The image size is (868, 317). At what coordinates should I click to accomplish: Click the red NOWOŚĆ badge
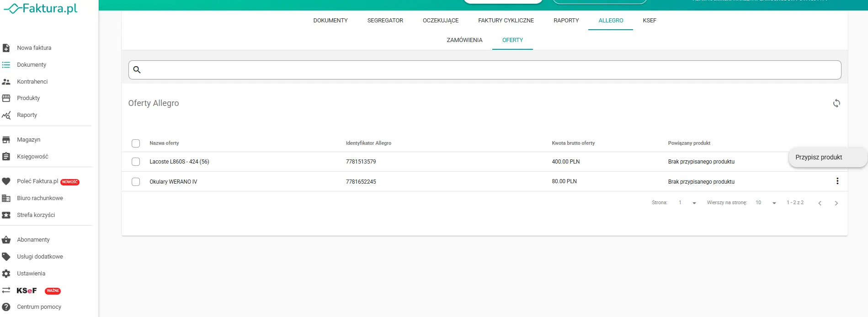click(70, 182)
